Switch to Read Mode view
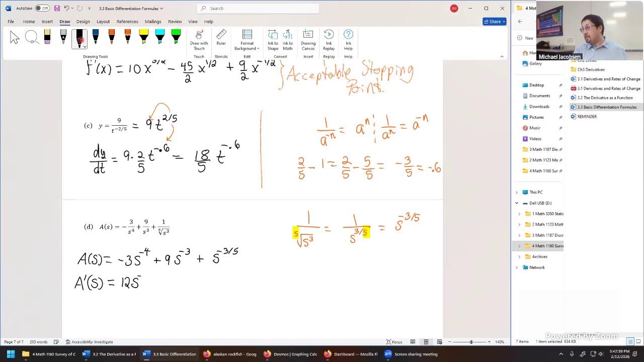644x362 pixels. click(413, 342)
